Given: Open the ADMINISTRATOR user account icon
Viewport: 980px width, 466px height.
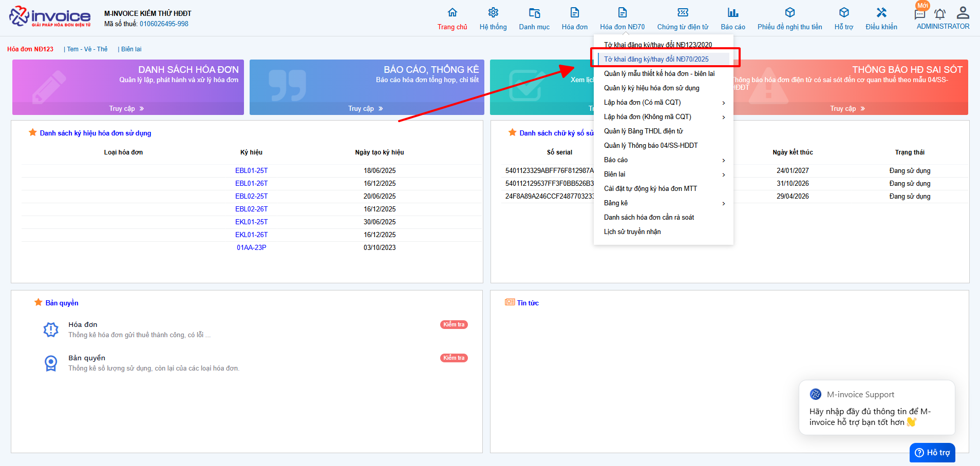Looking at the screenshot, I should [963, 13].
